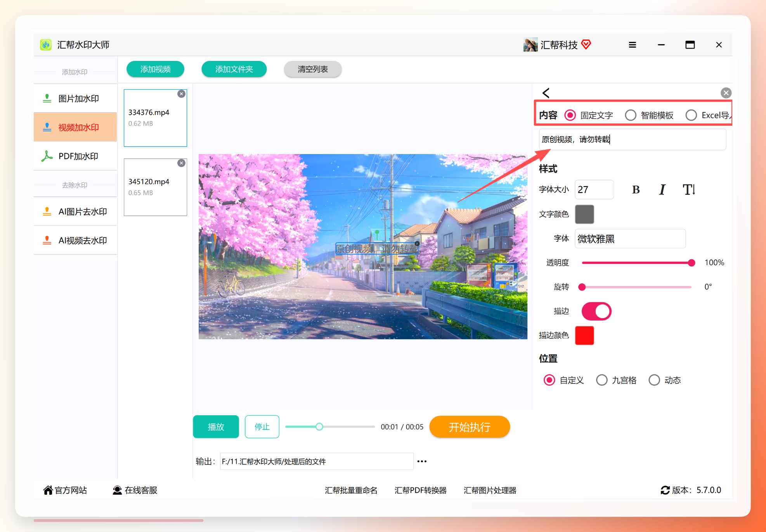Image resolution: width=766 pixels, height=532 pixels.
Task: Remove 334376.mp4 from the list
Action: [181, 94]
